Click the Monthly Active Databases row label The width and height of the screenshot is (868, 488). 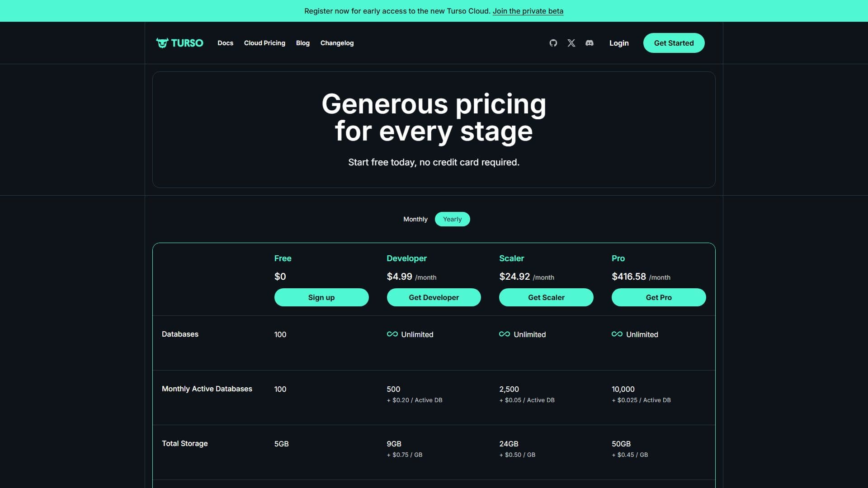(x=207, y=389)
